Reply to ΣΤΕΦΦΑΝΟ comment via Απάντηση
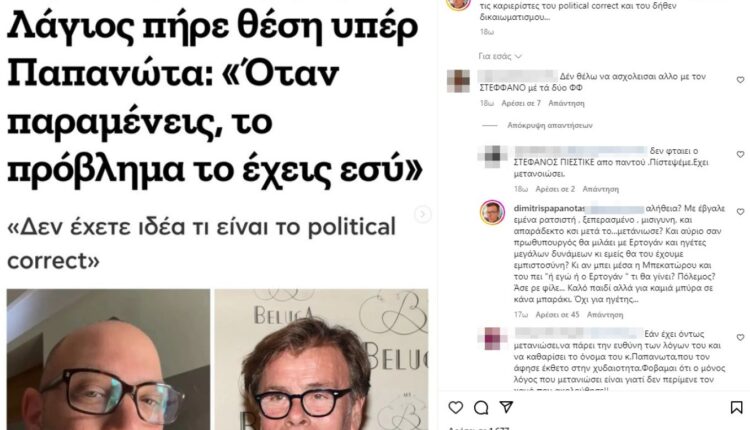The image size is (750, 430). point(566,103)
